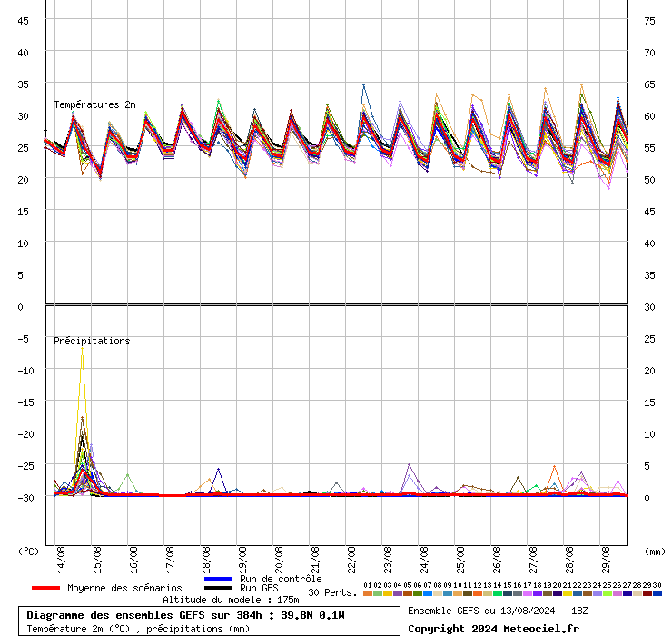
Task: Click the Copyright 2024 Meteociel.fr text
Action: 493,629
